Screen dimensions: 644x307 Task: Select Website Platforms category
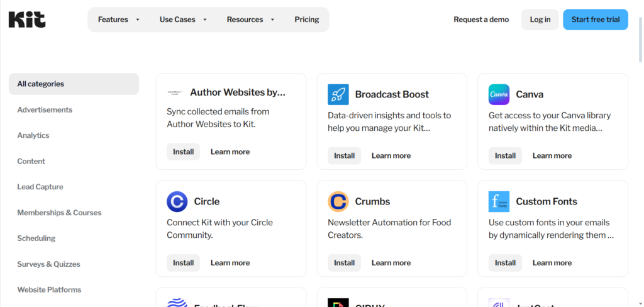(49, 289)
